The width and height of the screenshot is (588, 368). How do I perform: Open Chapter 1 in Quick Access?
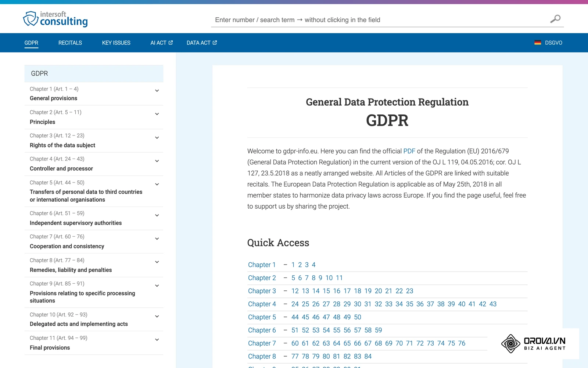[262, 265]
